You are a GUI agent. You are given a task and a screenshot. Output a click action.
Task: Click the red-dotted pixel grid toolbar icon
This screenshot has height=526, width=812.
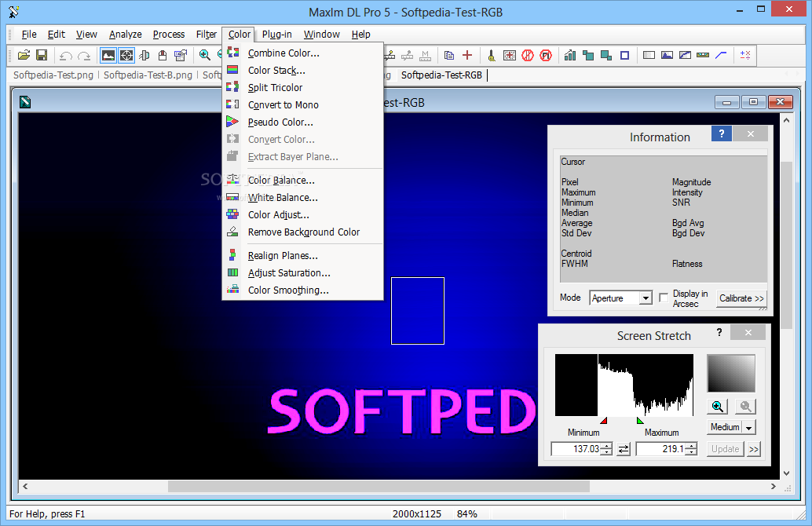click(x=510, y=56)
